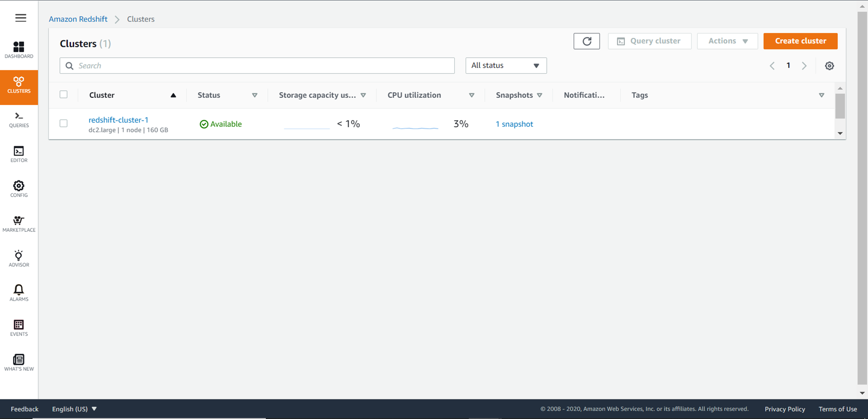
Task: Open the Status column sort arrow
Action: pyautogui.click(x=255, y=96)
